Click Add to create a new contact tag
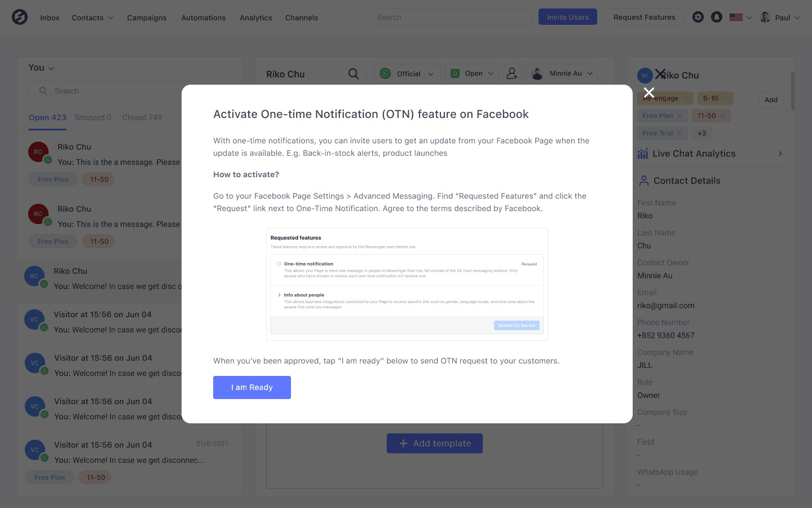This screenshot has width=812, height=508. [771, 100]
